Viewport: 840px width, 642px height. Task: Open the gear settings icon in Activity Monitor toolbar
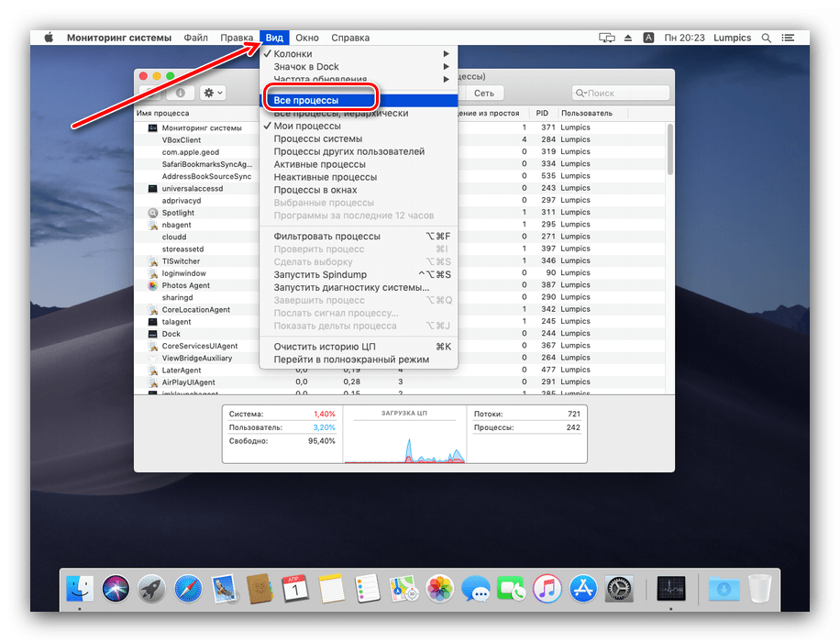[x=210, y=94]
